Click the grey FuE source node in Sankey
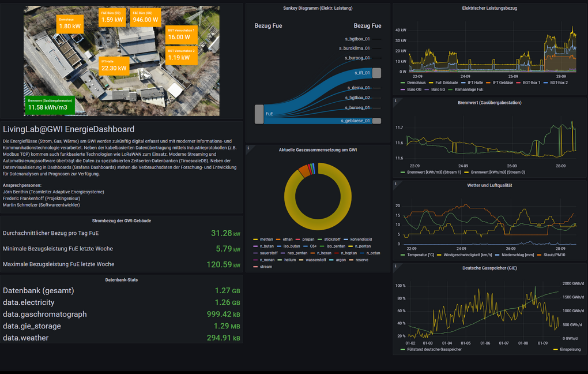The image size is (588, 374). 259,114
